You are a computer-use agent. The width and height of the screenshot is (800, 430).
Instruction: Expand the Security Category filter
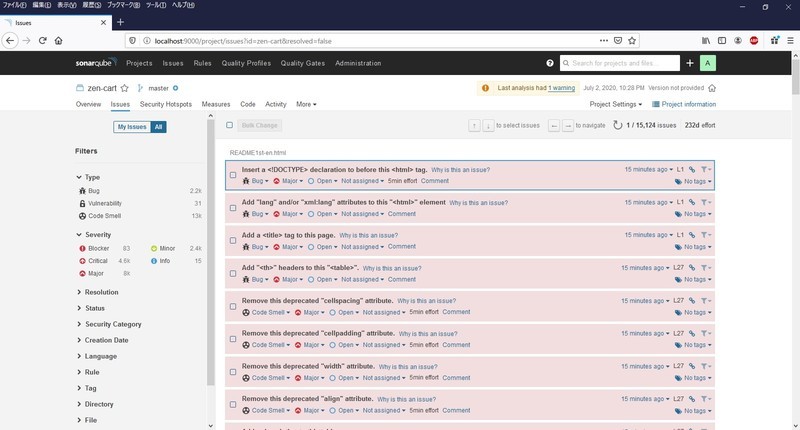tap(113, 324)
